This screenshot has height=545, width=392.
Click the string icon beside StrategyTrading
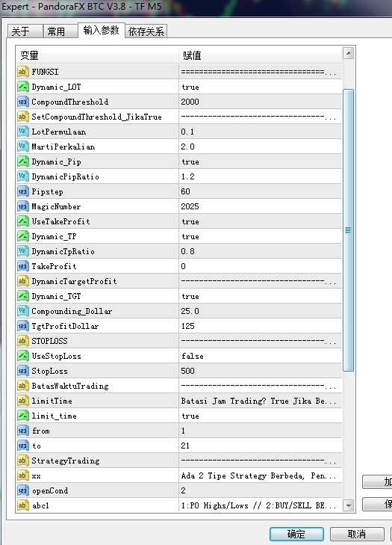[x=22, y=461]
